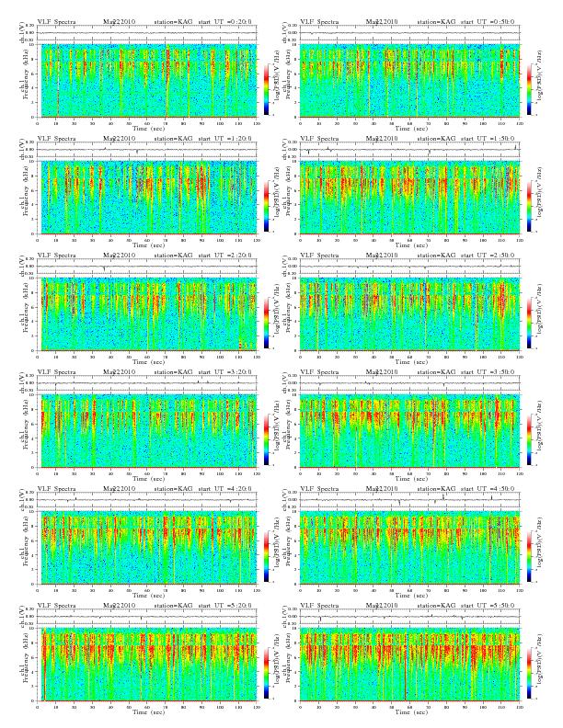Click the spectrogram with start UT 1:20:0
Image resolution: width=563 pixels, height=728 pixels.
pyautogui.click(x=147, y=198)
